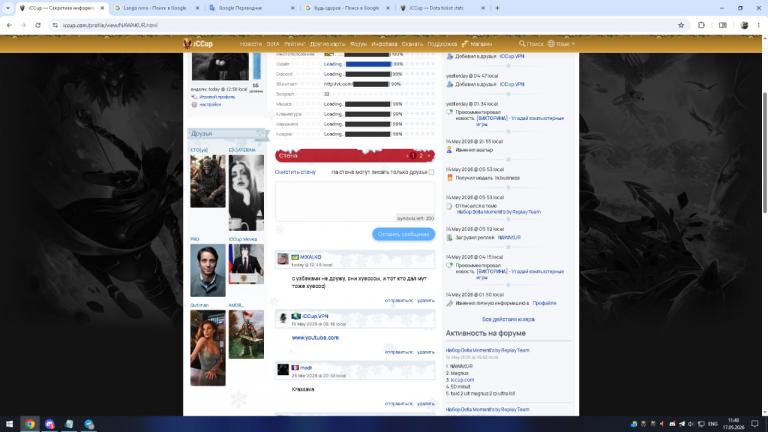Open the www.youtube.com link on the wall
Image resolution: width=768 pixels, height=432 pixels.
pyautogui.click(x=315, y=337)
